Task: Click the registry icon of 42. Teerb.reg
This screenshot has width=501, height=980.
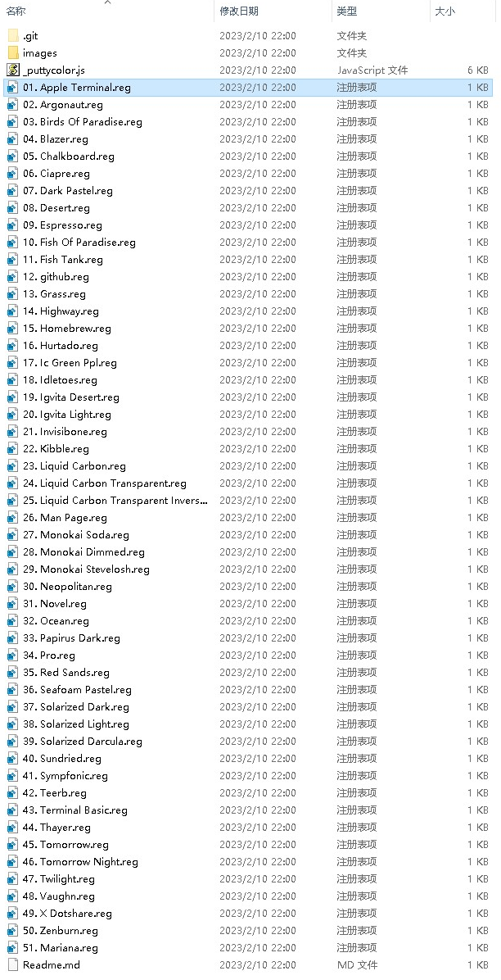Action: (13, 792)
